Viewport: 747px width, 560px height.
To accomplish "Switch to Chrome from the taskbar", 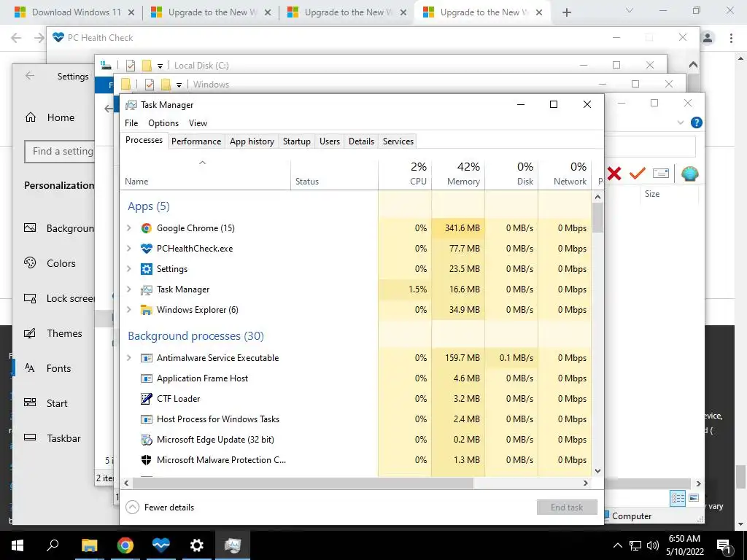I will (125, 545).
